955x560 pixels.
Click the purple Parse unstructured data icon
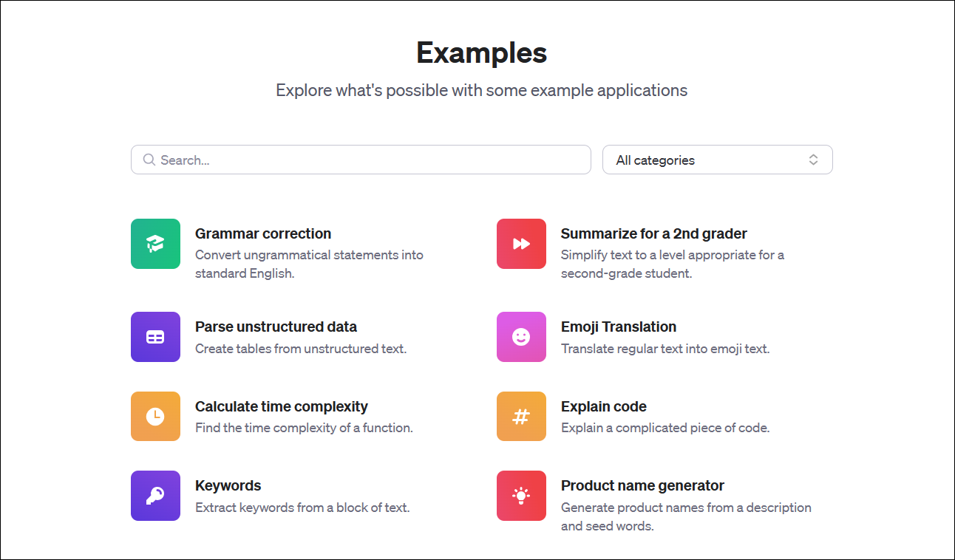click(x=155, y=337)
